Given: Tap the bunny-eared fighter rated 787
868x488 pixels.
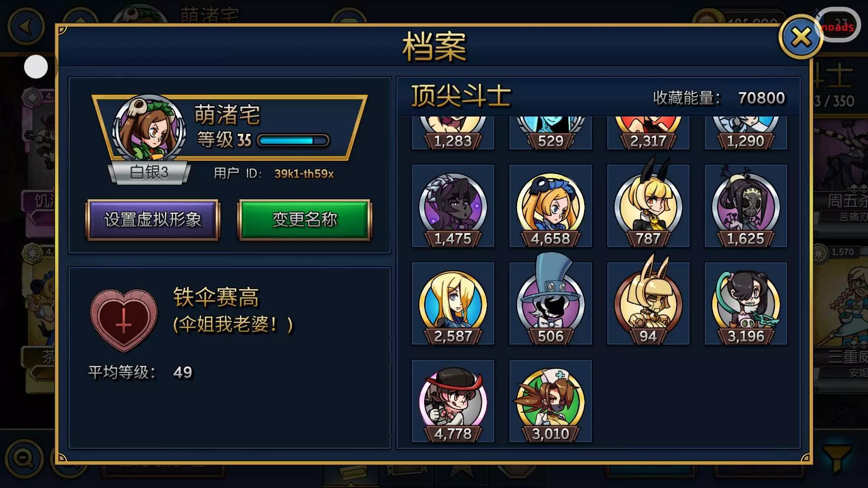Looking at the screenshot, I should pos(648,206).
